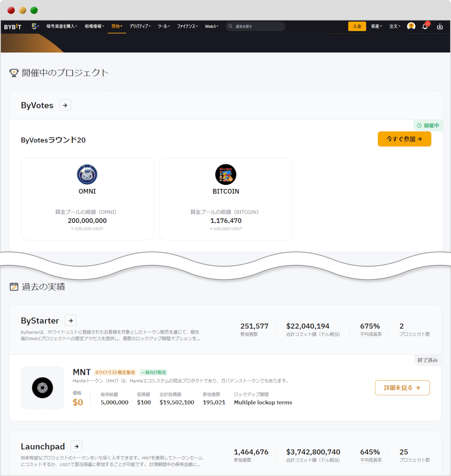
Task: Click the 終了済み status badge
Action: [x=427, y=360]
